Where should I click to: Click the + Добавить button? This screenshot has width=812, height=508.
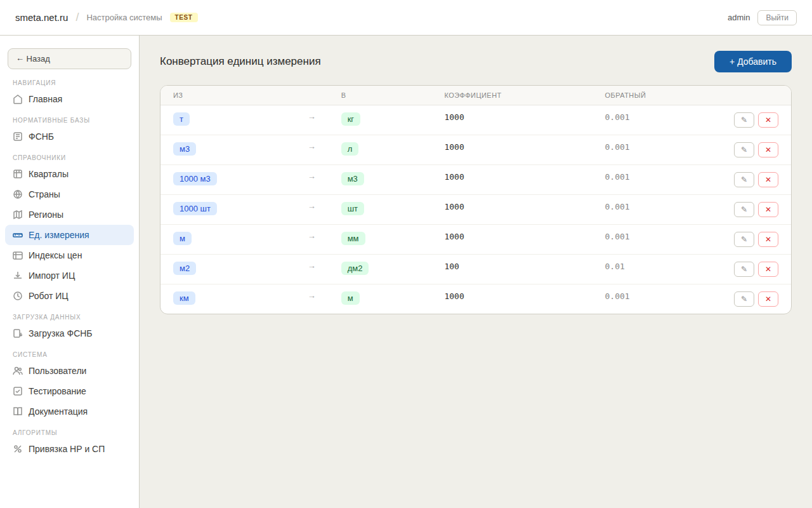(x=752, y=62)
